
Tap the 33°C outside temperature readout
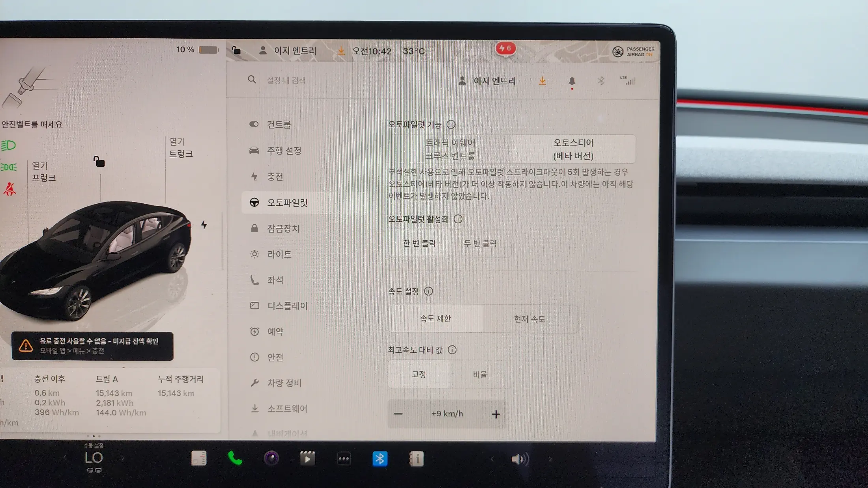coord(413,51)
